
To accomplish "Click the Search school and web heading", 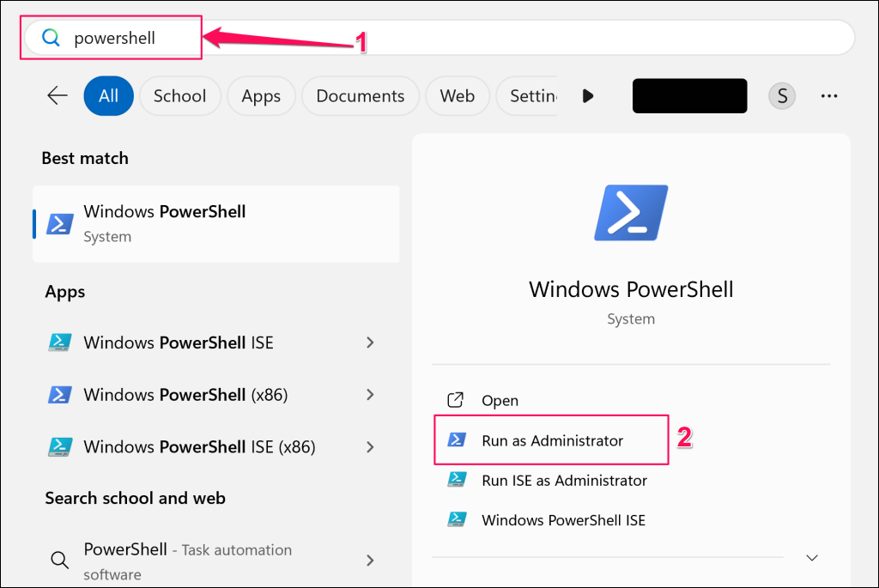I will (x=135, y=498).
